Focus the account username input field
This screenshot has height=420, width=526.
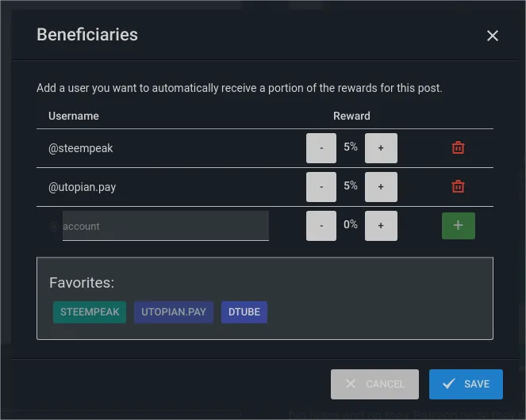(x=166, y=226)
